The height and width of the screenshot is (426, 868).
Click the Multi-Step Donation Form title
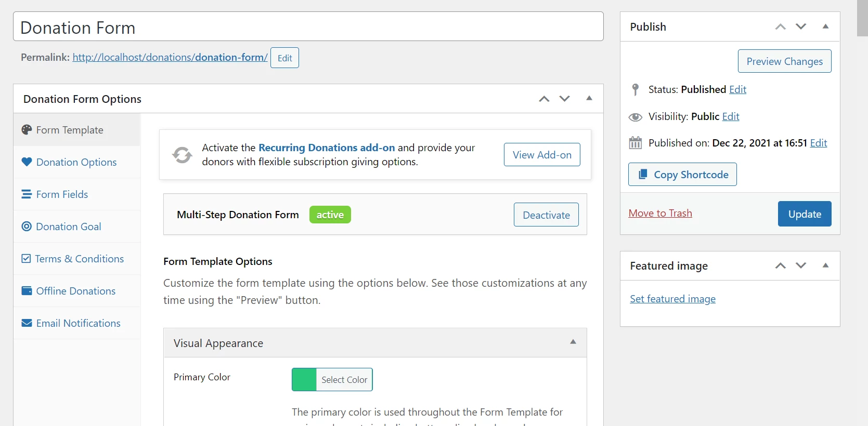click(238, 215)
